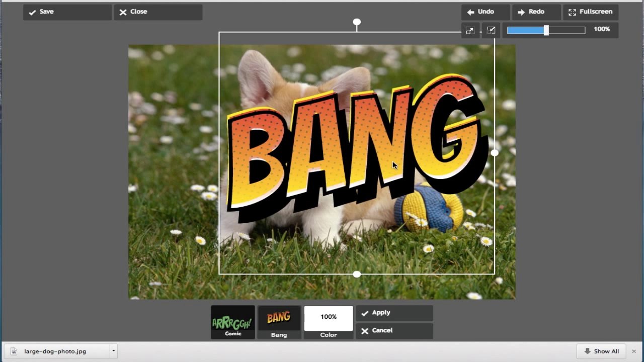
Task: Show All downloads
Action: tap(602, 351)
